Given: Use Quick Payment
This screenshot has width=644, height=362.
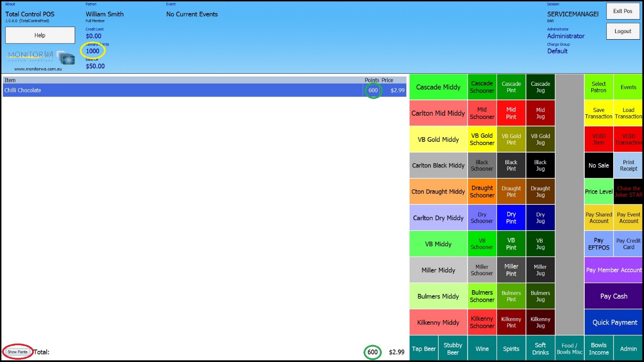Looking at the screenshot, I should [x=614, y=322].
